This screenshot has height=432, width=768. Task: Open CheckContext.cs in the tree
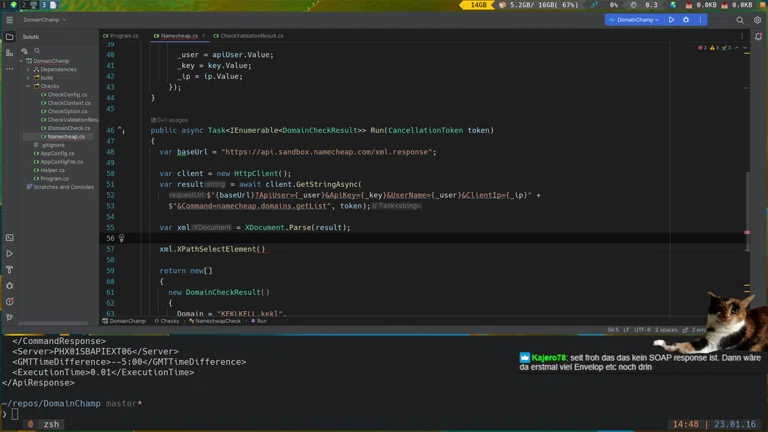click(x=66, y=103)
